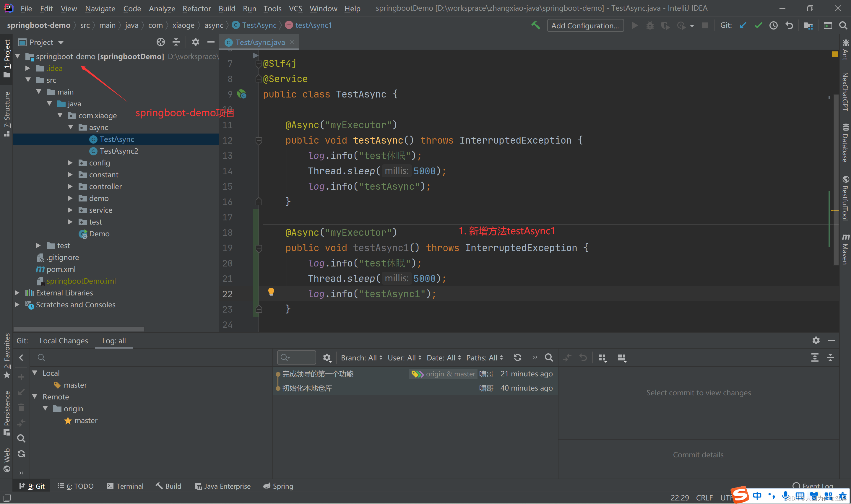Open the Branch filter dropdown
The image size is (851, 504).
361,358
